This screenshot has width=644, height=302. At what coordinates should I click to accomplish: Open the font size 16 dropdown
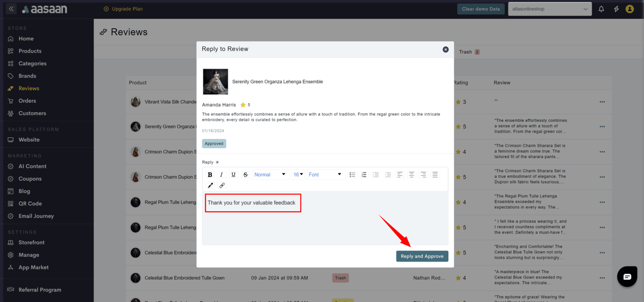coord(298,175)
